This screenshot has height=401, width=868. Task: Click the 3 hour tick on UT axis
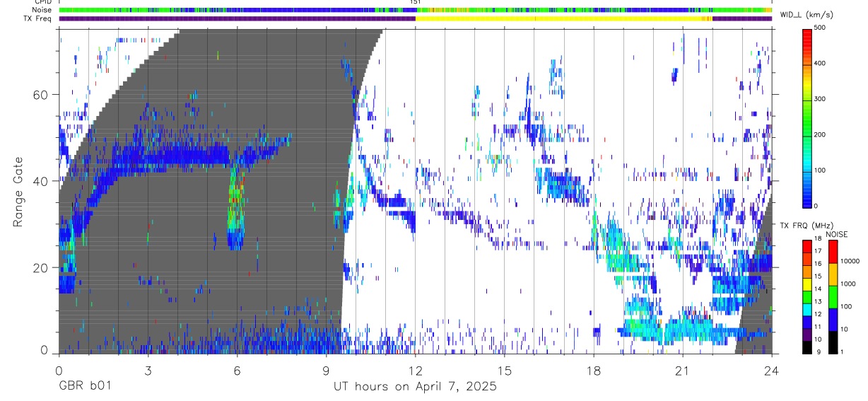coord(148,371)
